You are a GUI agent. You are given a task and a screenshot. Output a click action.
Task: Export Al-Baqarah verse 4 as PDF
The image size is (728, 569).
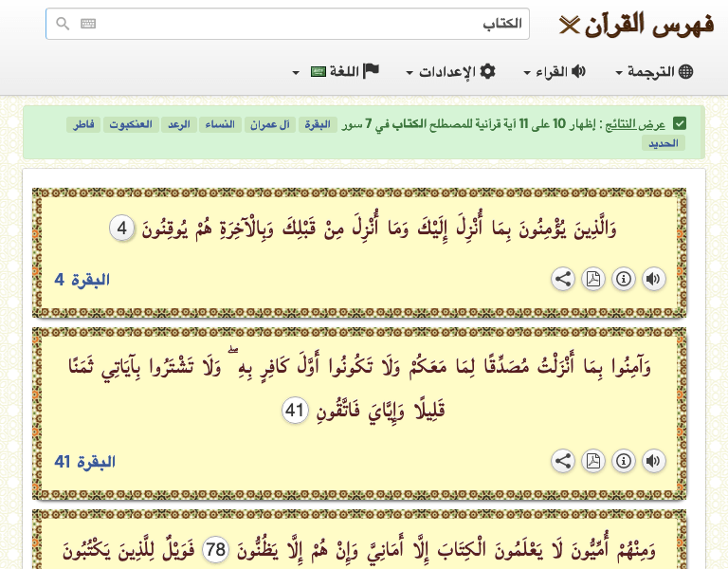click(593, 279)
